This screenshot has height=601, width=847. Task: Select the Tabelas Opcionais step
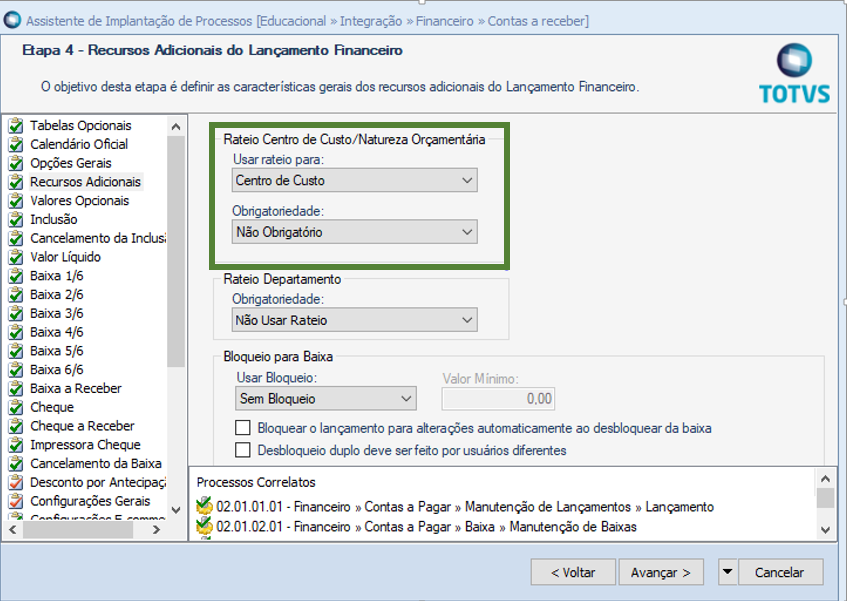(x=80, y=126)
